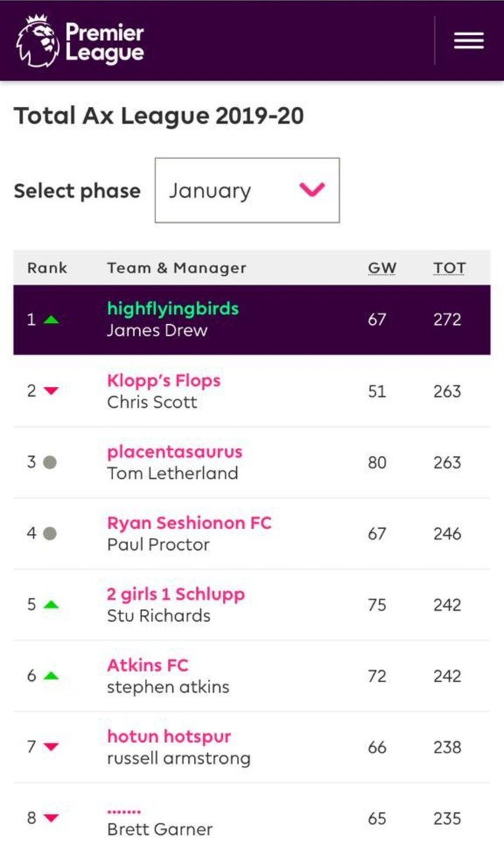Open hotun hotspur team link
Screen dimensions: 504x844
pyautogui.click(x=169, y=736)
